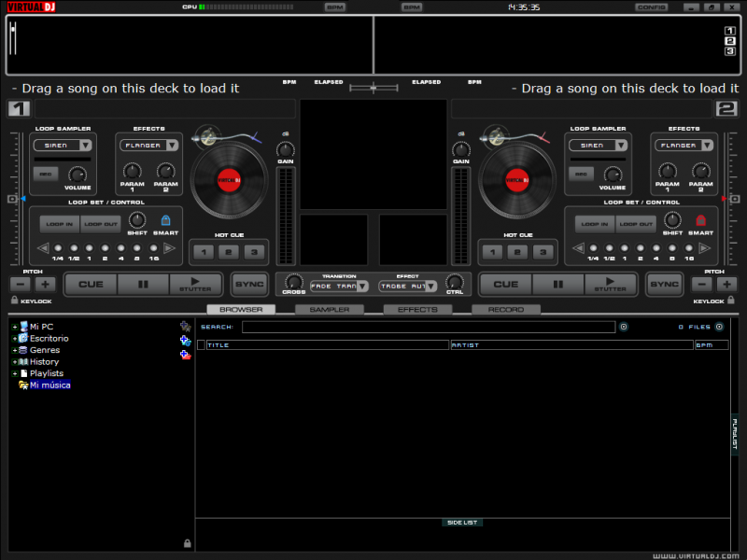This screenshot has width=747, height=560.
Task: Open the Side List panel
Action: [462, 523]
